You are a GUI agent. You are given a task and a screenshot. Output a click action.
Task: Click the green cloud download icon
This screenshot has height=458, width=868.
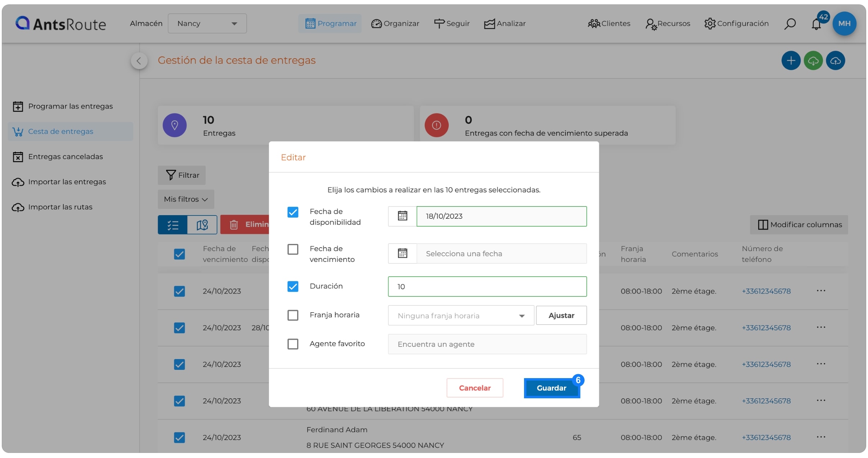(813, 60)
